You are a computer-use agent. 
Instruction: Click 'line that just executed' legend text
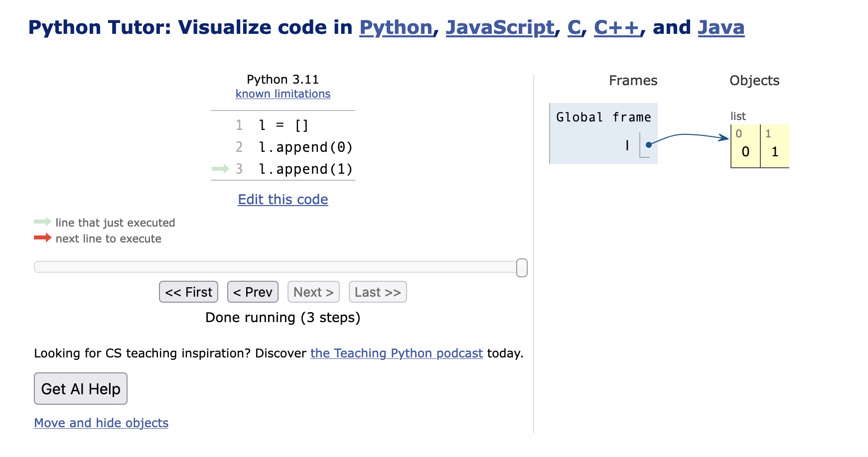[x=116, y=223]
